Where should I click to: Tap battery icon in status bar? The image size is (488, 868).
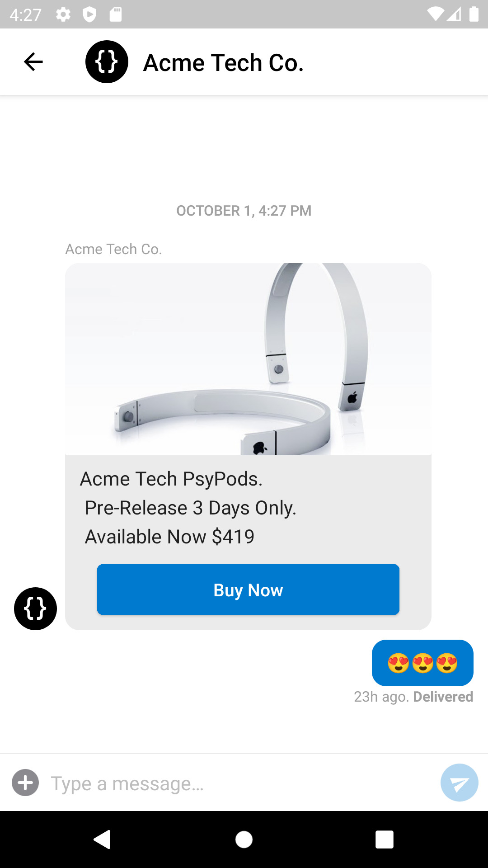coord(474,14)
